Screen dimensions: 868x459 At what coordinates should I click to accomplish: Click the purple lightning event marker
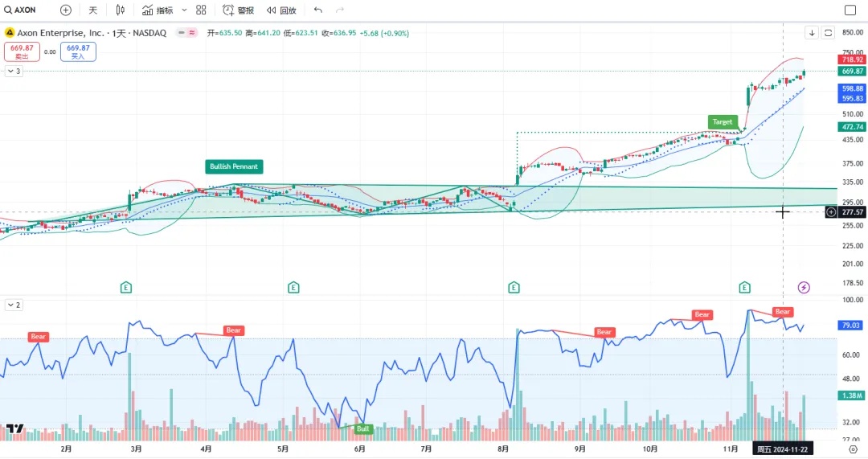804,287
